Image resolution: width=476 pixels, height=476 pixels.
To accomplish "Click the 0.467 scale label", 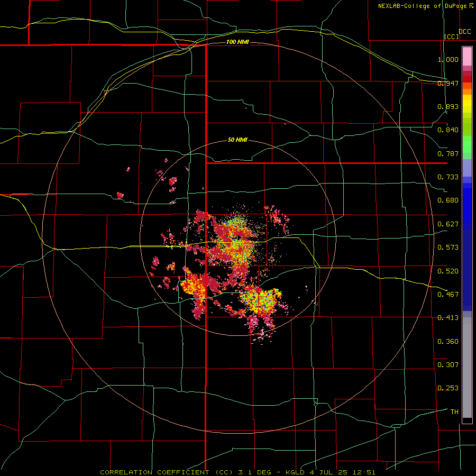I will pos(448,294).
